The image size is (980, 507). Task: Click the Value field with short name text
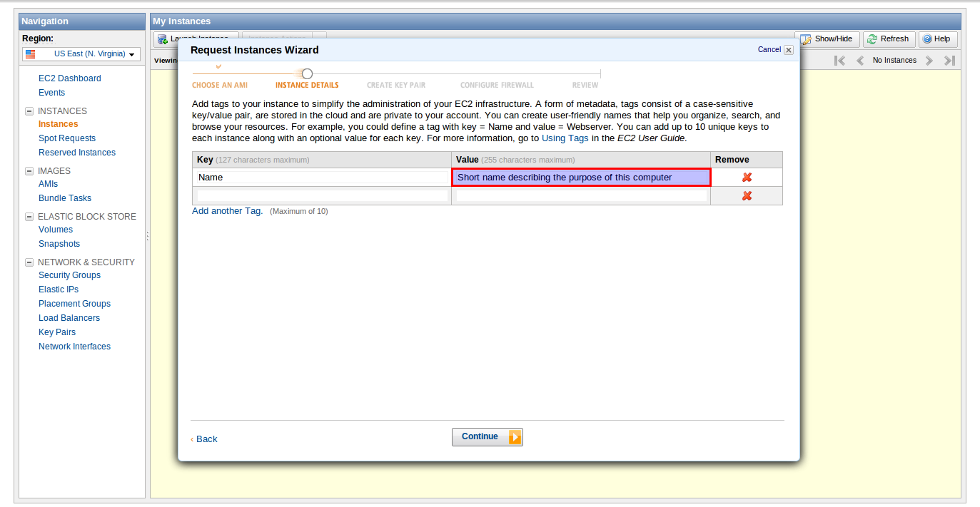coord(581,178)
